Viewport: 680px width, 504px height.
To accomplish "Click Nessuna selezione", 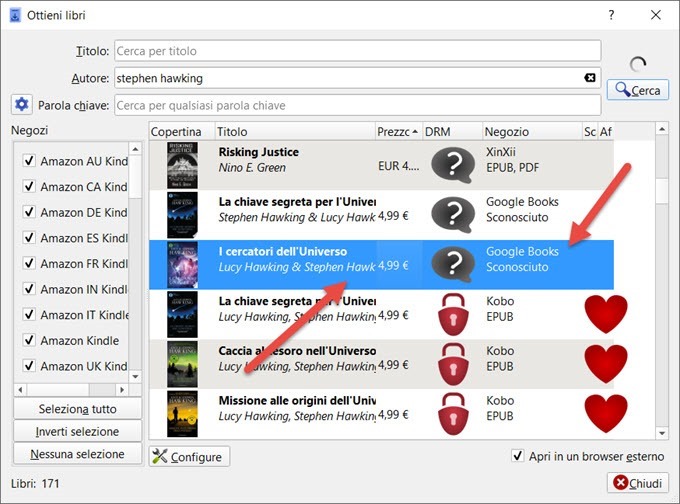I will (78, 454).
